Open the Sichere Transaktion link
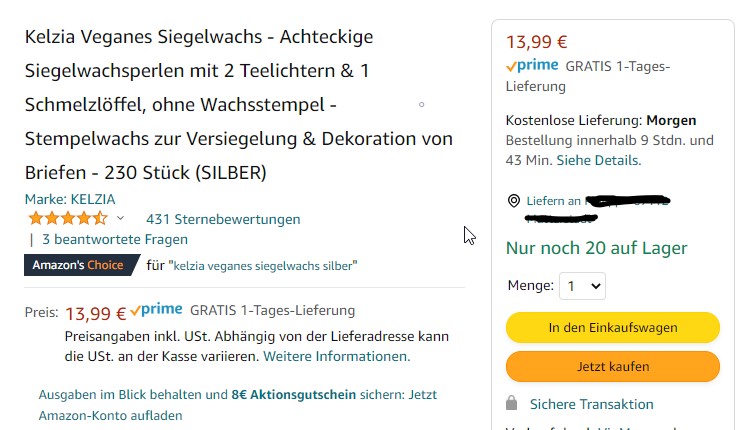Viewport: 739px width, 430px height. tap(591, 404)
